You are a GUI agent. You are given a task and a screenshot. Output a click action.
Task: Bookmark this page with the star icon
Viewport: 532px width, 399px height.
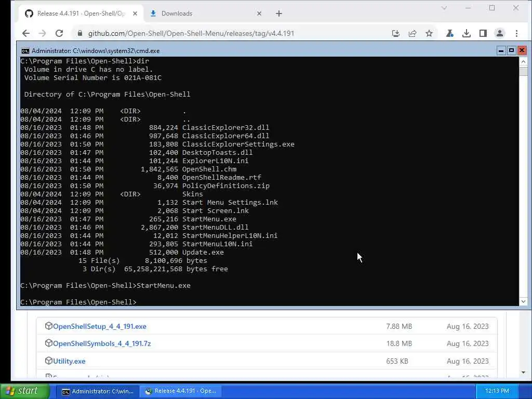(429, 33)
